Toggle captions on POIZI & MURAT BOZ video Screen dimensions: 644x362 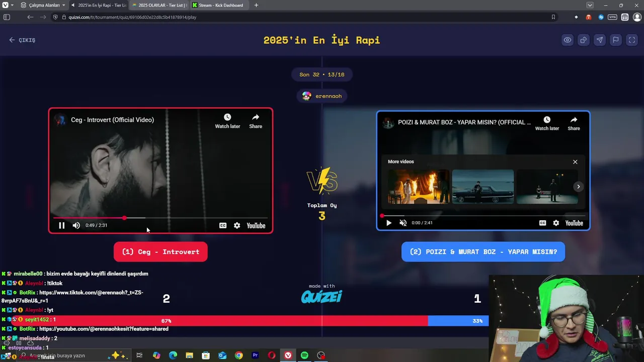pos(542,223)
